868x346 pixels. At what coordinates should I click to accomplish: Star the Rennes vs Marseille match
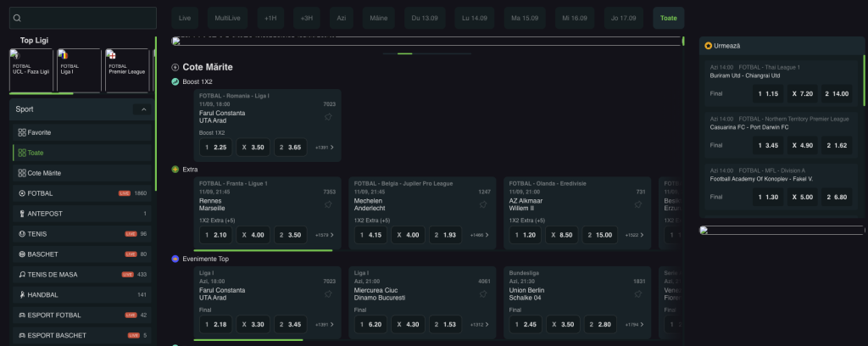tap(328, 204)
